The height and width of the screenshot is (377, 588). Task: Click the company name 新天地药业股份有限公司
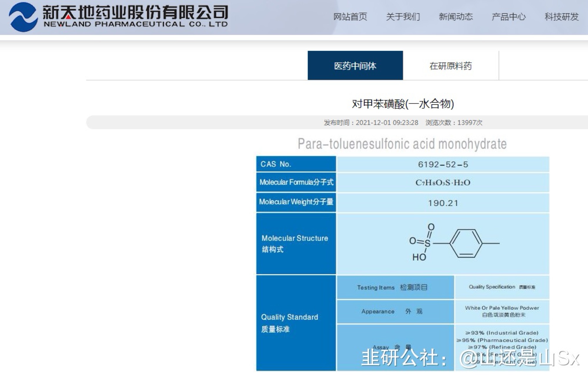coord(135,12)
